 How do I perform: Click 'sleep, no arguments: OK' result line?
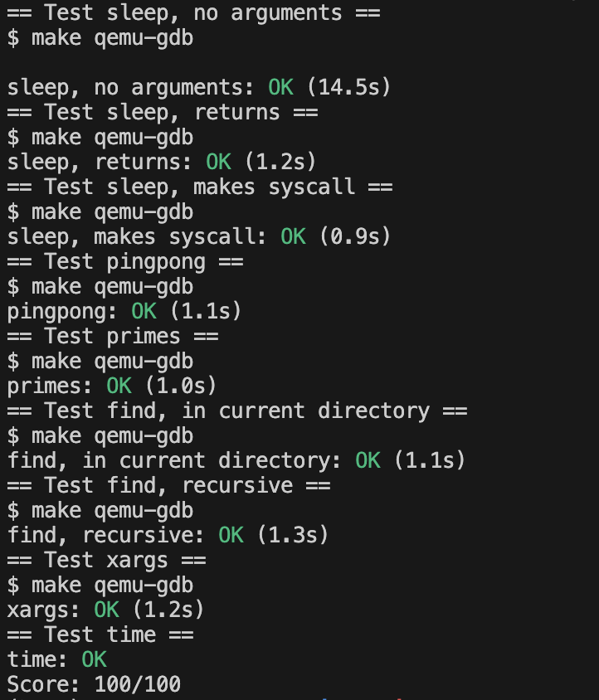(199, 87)
